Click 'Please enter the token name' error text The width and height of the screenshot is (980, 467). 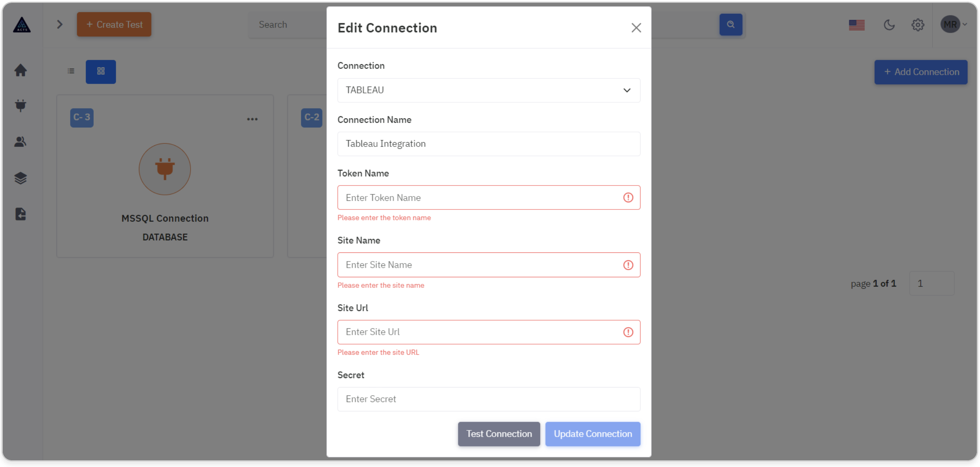(x=384, y=218)
